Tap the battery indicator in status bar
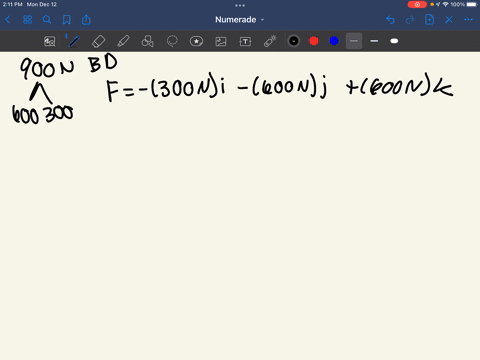 click(472, 5)
